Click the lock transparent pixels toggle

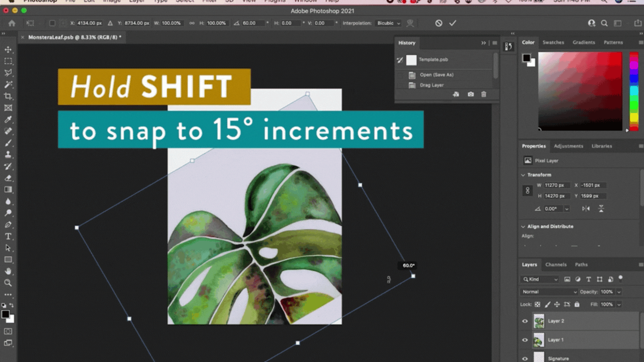pyautogui.click(x=537, y=304)
